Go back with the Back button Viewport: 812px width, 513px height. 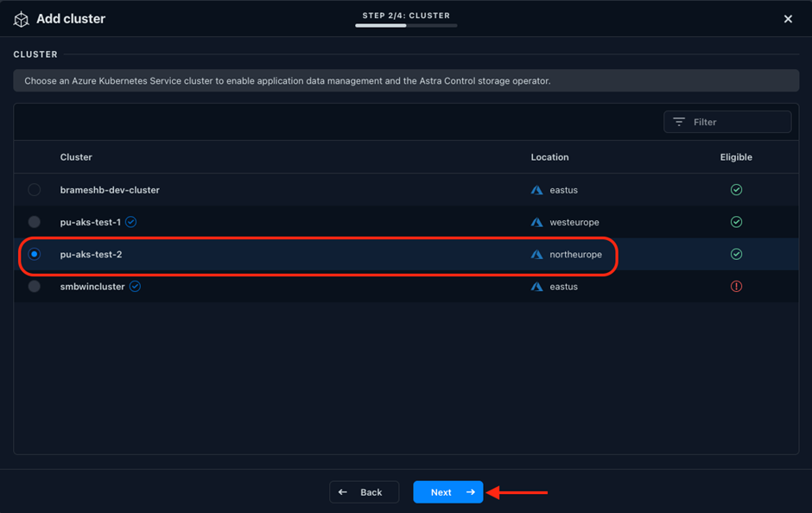pos(364,491)
